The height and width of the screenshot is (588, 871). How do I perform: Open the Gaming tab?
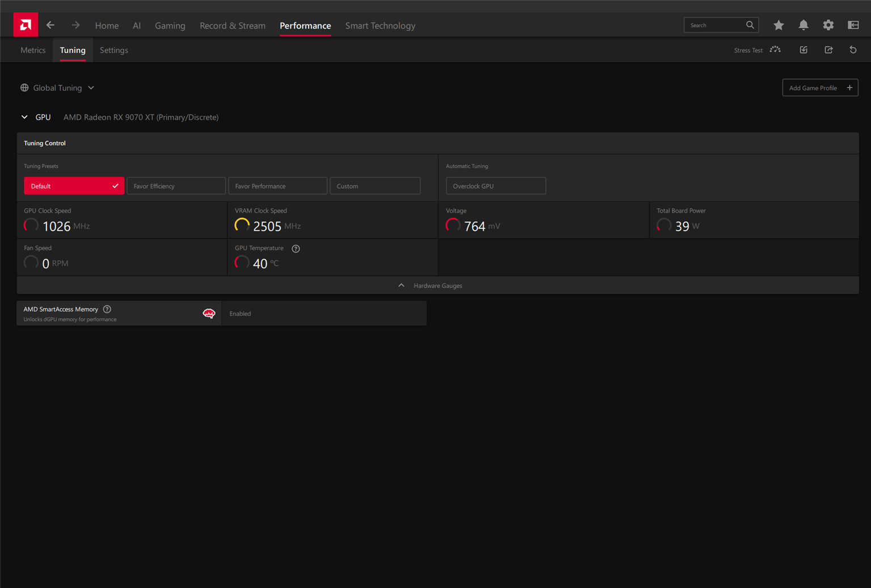(x=170, y=26)
